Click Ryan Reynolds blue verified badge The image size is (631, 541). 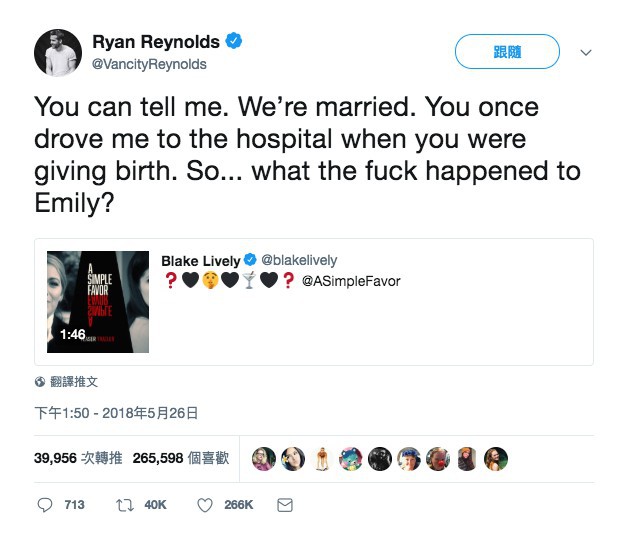[x=234, y=42]
